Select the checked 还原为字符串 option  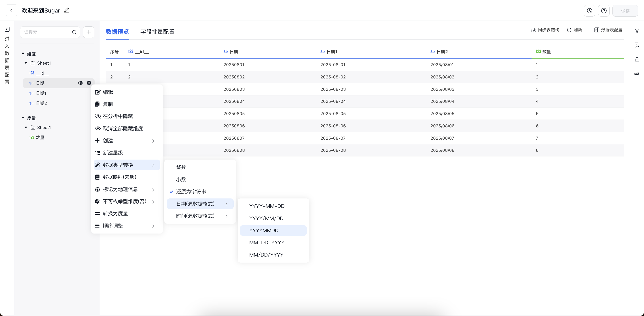[x=200, y=192]
